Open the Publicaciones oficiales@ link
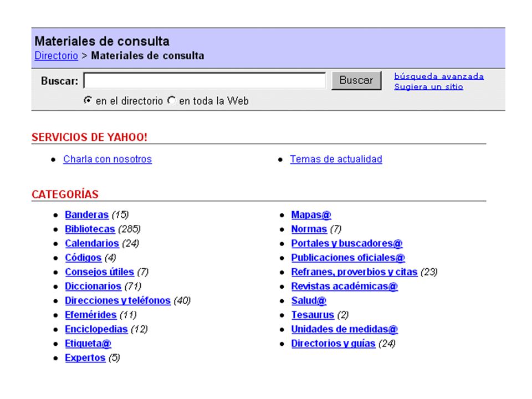 tap(348, 258)
